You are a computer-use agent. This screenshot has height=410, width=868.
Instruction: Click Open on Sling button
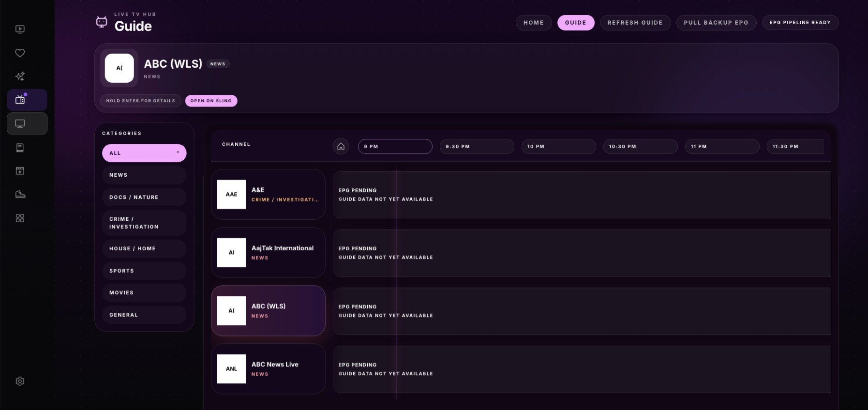[x=211, y=101]
